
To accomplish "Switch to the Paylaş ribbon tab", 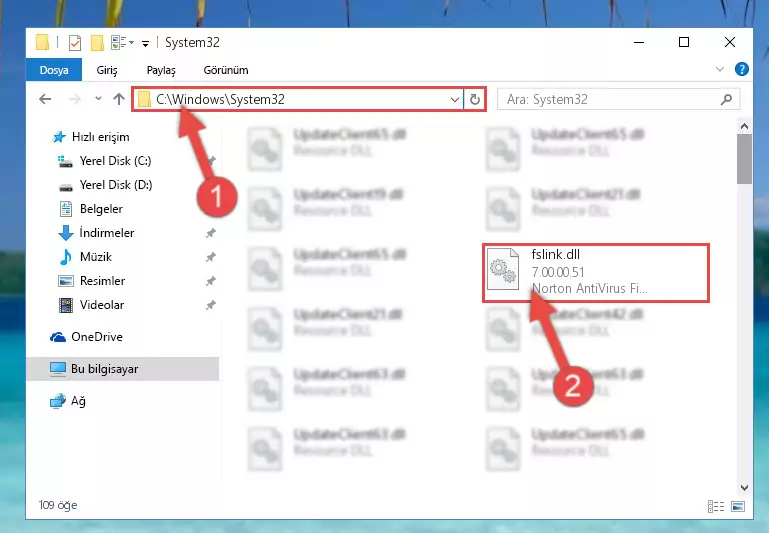I will (x=161, y=70).
